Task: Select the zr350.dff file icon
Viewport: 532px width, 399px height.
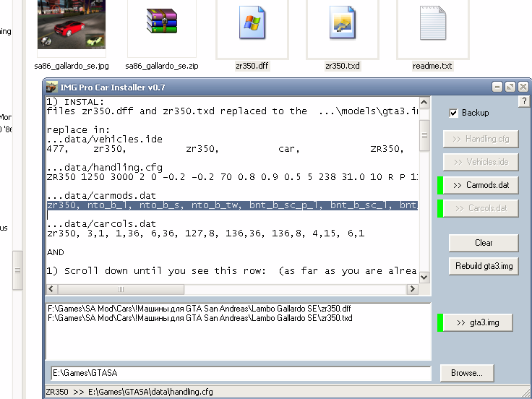Action: (252, 25)
